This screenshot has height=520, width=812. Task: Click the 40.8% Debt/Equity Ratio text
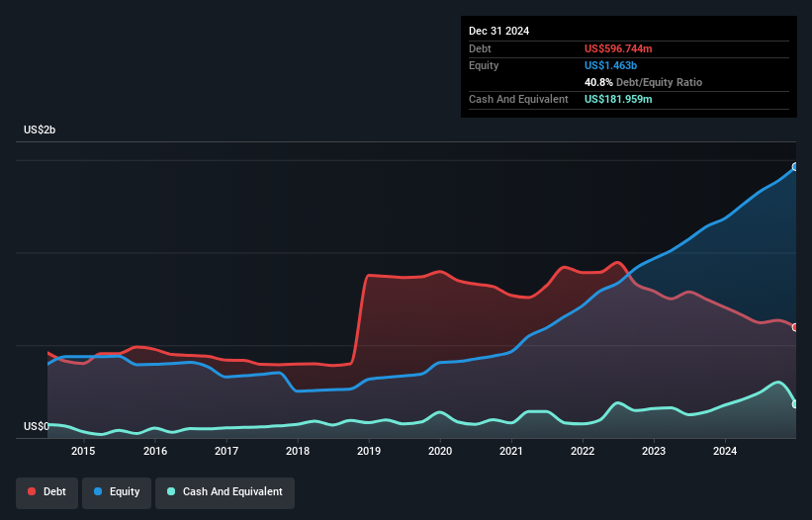pyautogui.click(x=643, y=82)
